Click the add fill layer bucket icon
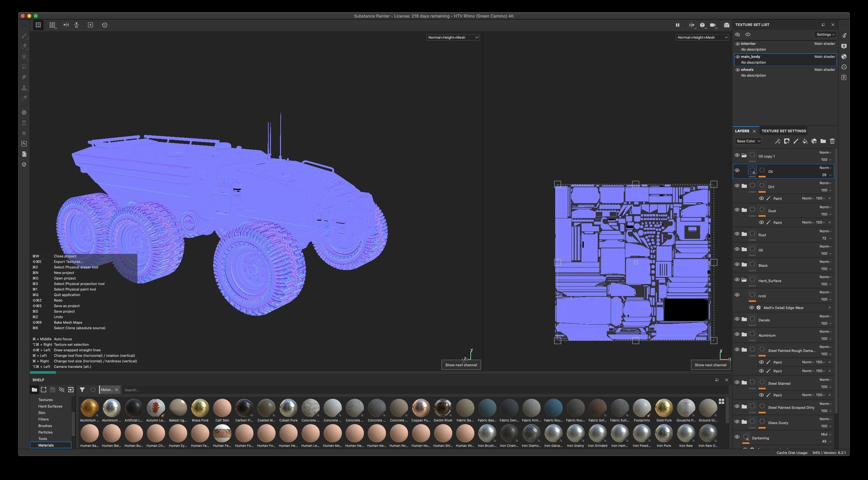Screen dimensions: 868x480 point(805,141)
